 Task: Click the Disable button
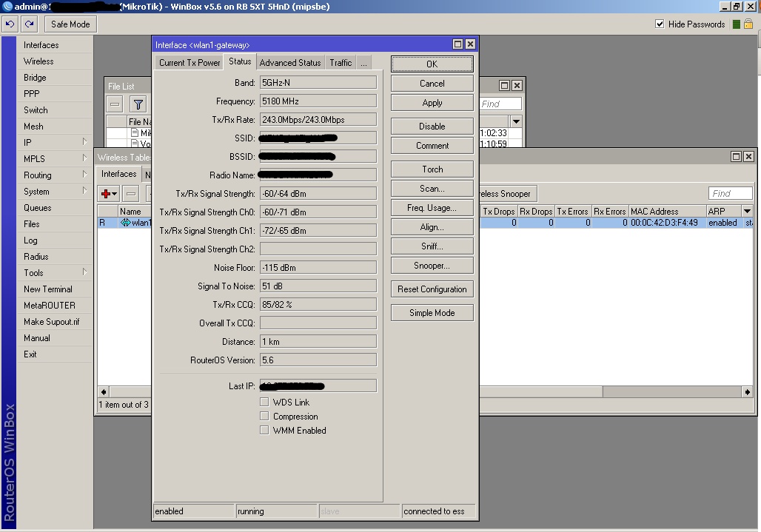click(x=432, y=126)
